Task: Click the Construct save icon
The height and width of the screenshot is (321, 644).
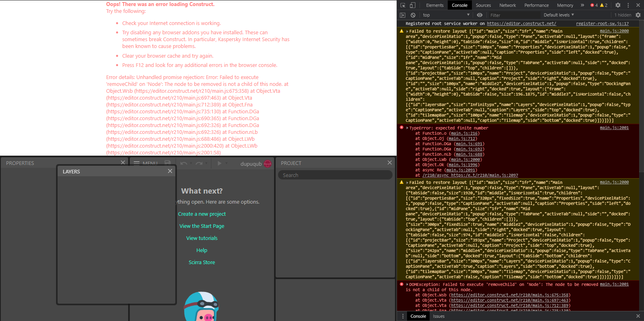Action: pyautogui.click(x=168, y=163)
